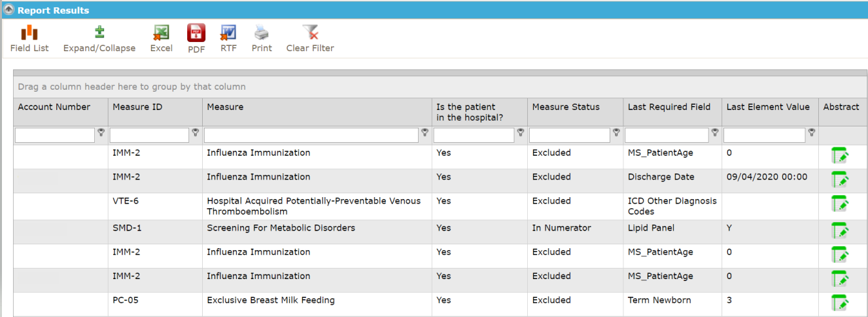
Task: Open filter menu for Measure ID column
Action: 196,132
